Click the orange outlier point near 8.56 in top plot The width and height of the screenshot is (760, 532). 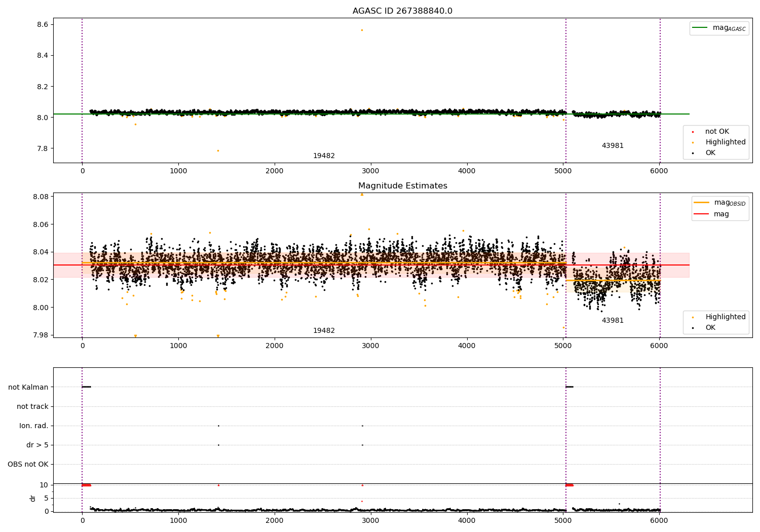coord(362,30)
